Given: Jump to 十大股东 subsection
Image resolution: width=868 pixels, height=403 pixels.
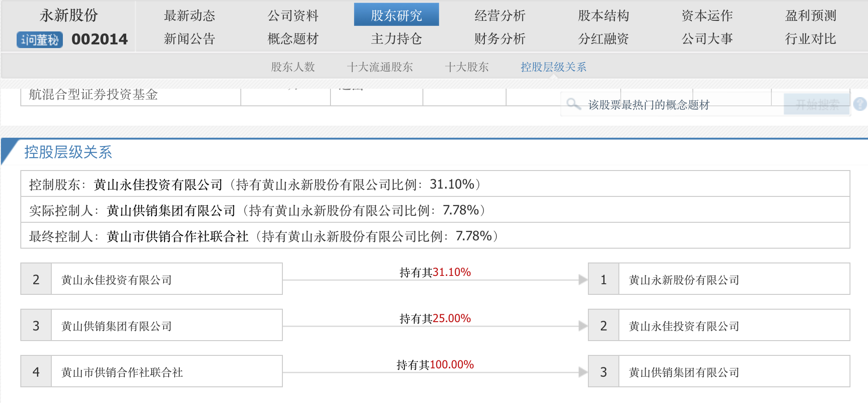Looking at the screenshot, I should pyautogui.click(x=466, y=67).
